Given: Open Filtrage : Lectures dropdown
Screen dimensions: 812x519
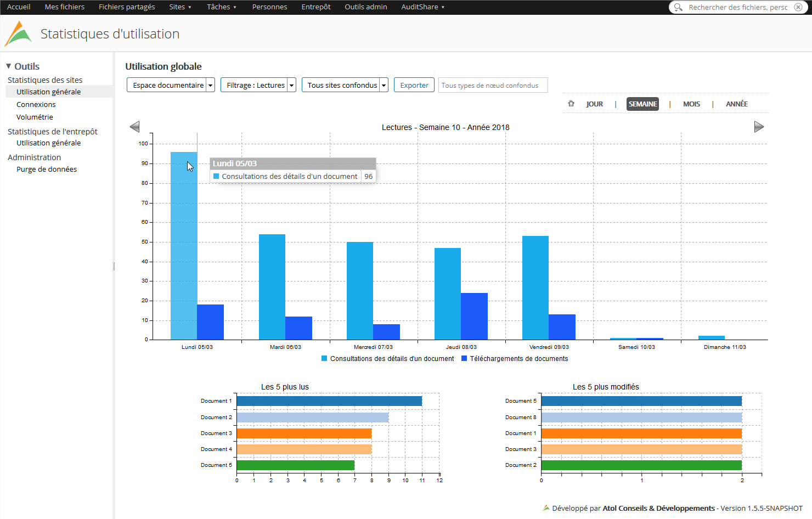Looking at the screenshot, I should pyautogui.click(x=258, y=85).
